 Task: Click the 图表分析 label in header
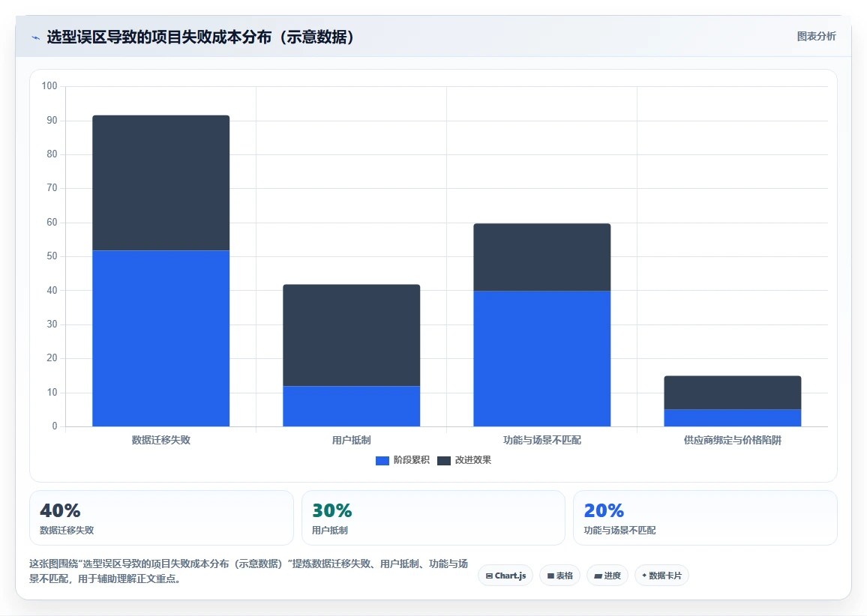click(x=816, y=37)
